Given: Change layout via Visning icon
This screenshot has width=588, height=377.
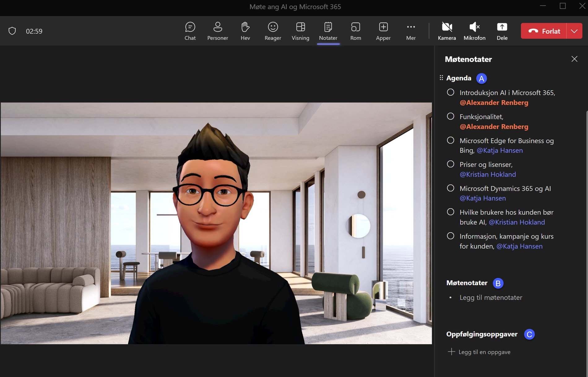Looking at the screenshot, I should tap(300, 31).
